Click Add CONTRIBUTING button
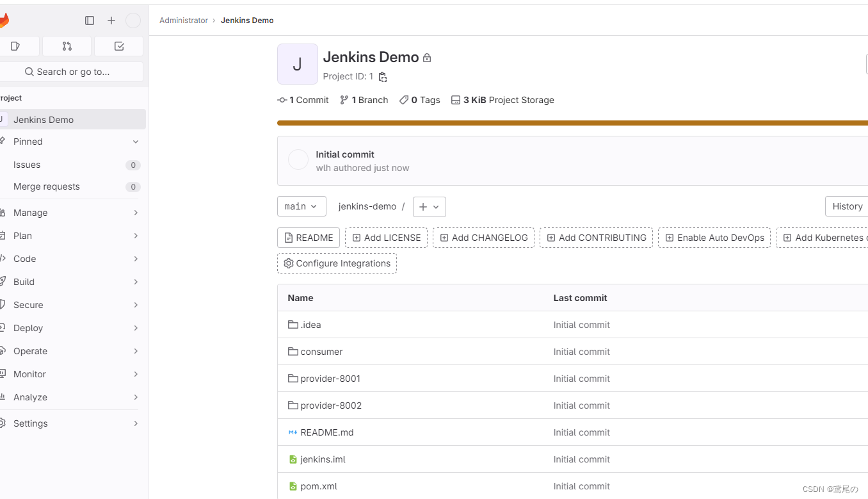 pyautogui.click(x=597, y=238)
